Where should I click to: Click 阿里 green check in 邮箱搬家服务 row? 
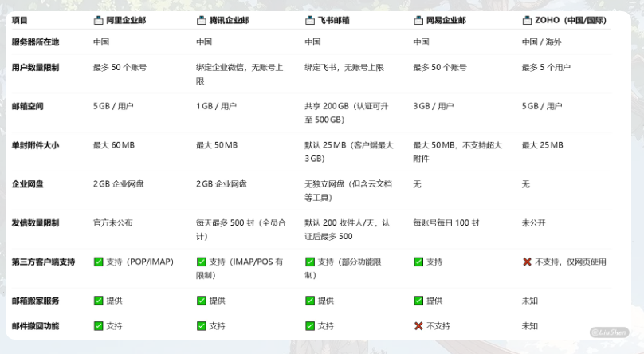pos(99,301)
